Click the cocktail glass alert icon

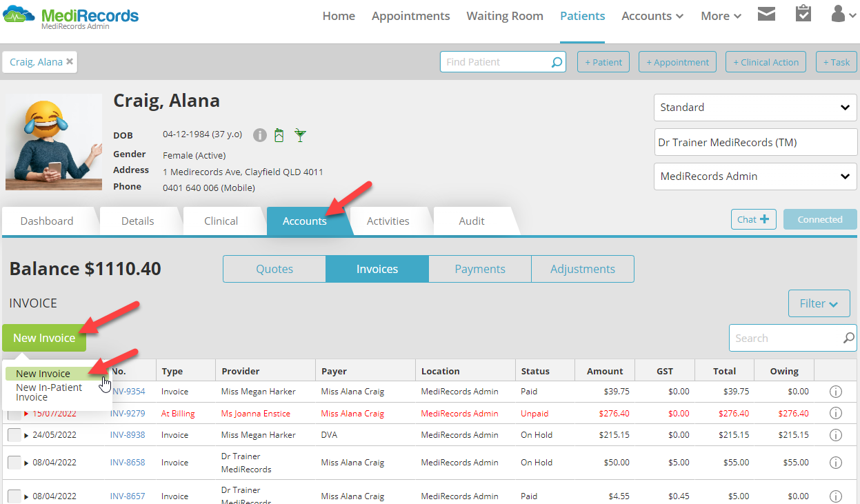pyautogui.click(x=299, y=135)
